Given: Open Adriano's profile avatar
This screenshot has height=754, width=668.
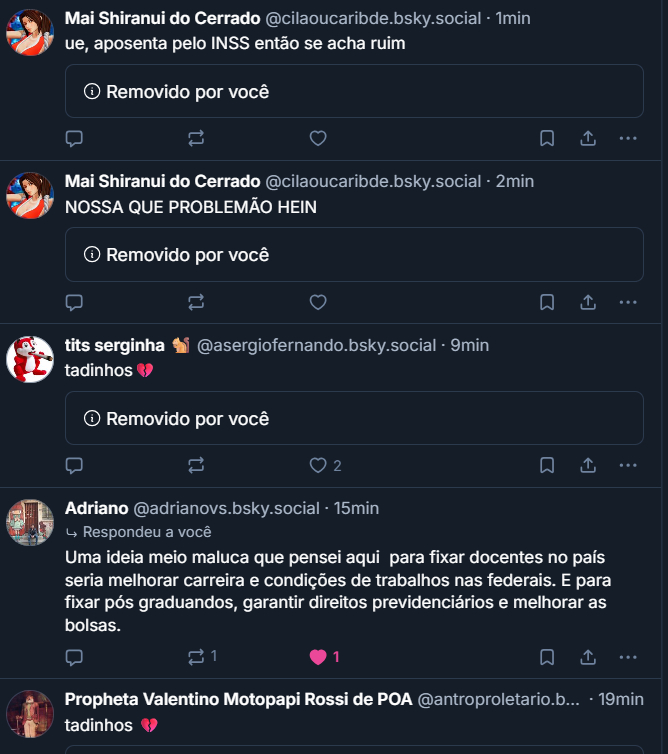Looking at the screenshot, I should (x=30, y=522).
